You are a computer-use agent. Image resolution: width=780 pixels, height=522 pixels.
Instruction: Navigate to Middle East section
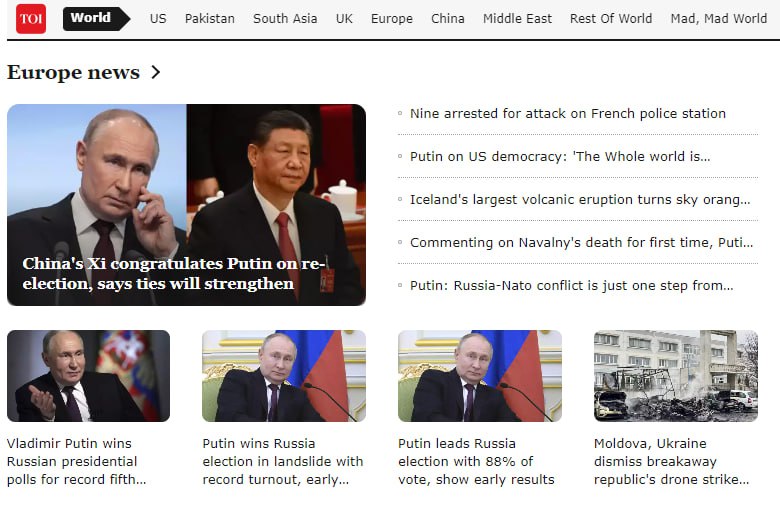[x=517, y=19]
